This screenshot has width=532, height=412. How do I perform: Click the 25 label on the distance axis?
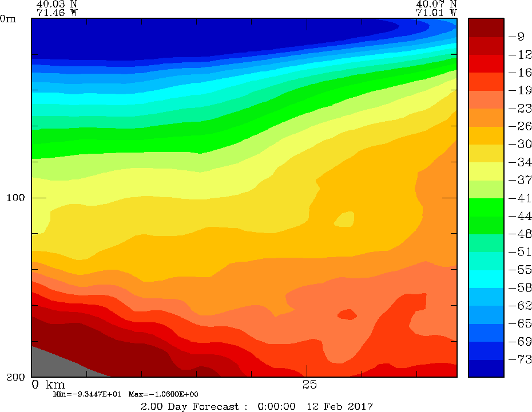(x=309, y=383)
